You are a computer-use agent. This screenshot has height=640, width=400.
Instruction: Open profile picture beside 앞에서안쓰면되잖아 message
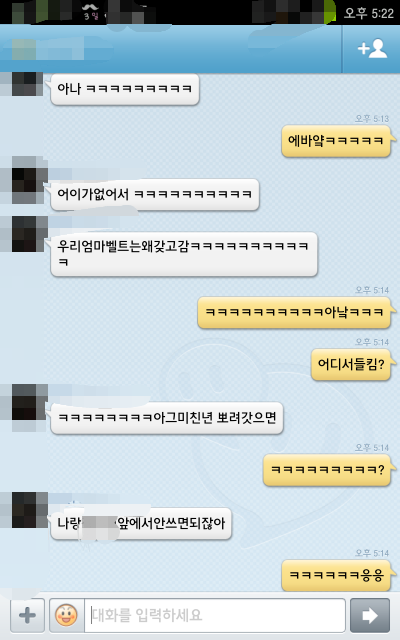pos(30,510)
